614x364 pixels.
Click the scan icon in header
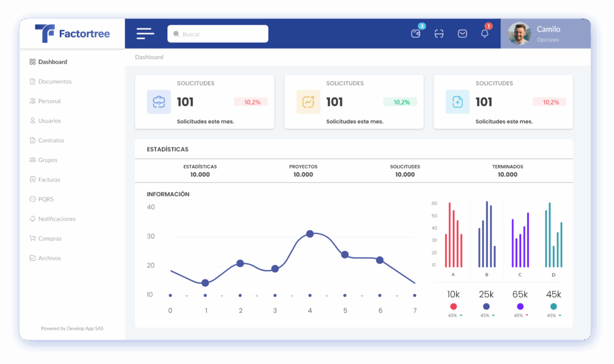(x=440, y=34)
